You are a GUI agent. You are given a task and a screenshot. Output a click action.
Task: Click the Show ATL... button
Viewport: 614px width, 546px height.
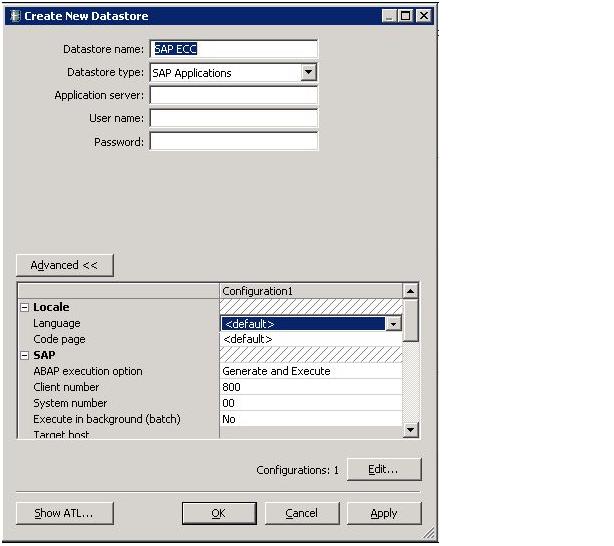tap(65, 513)
